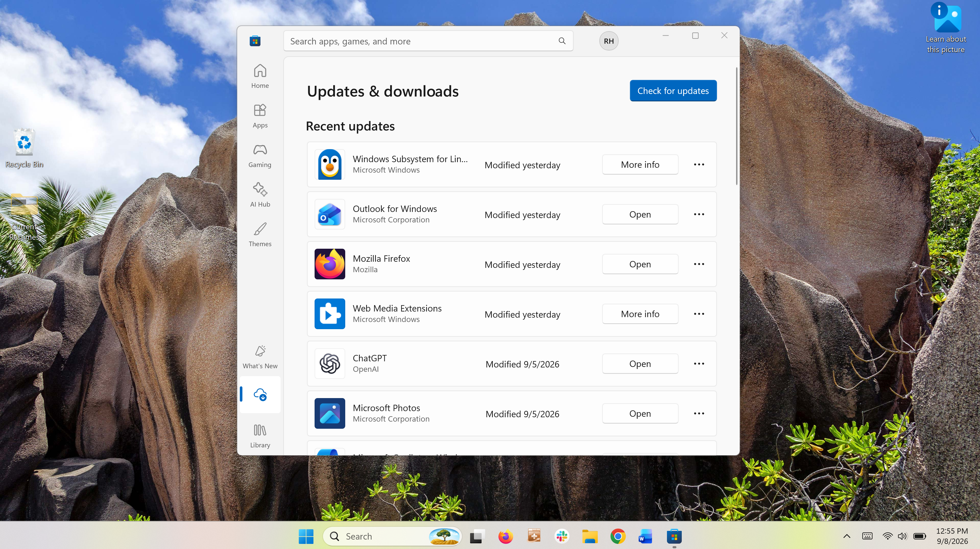The width and height of the screenshot is (980, 549).
Task: Open Mozilla Firefox from updates list
Action: coord(640,264)
